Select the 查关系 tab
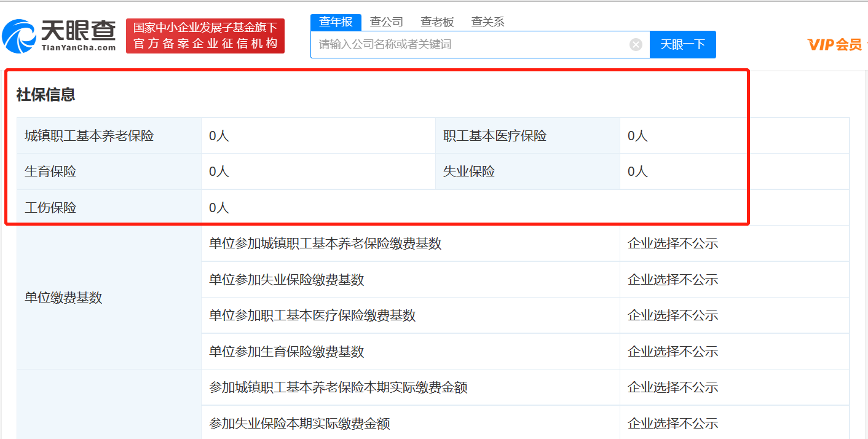868x439 pixels. 487,22
